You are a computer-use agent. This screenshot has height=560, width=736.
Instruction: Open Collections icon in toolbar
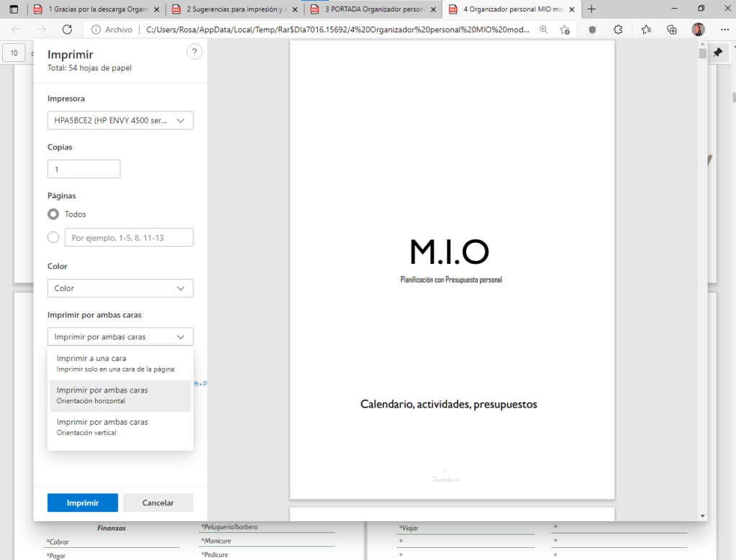pyautogui.click(x=671, y=29)
